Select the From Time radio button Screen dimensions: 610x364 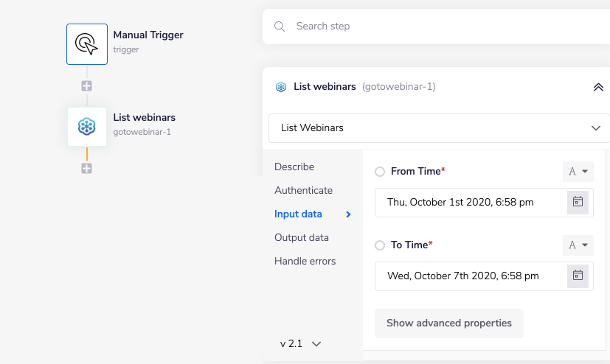point(380,172)
